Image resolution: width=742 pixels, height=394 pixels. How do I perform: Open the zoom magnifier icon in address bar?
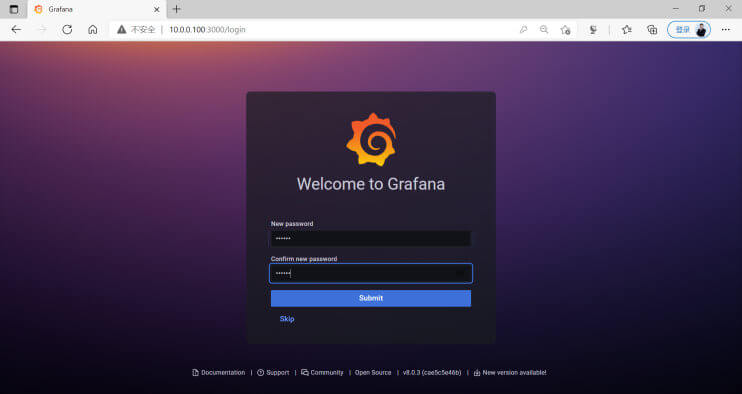tap(544, 29)
